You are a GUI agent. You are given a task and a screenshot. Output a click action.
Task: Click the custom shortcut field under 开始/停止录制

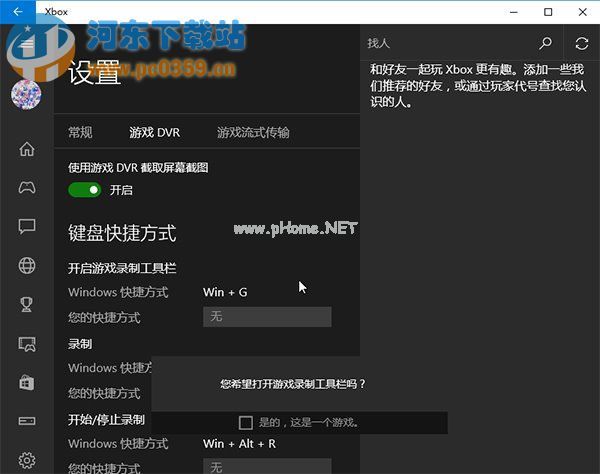point(267,466)
